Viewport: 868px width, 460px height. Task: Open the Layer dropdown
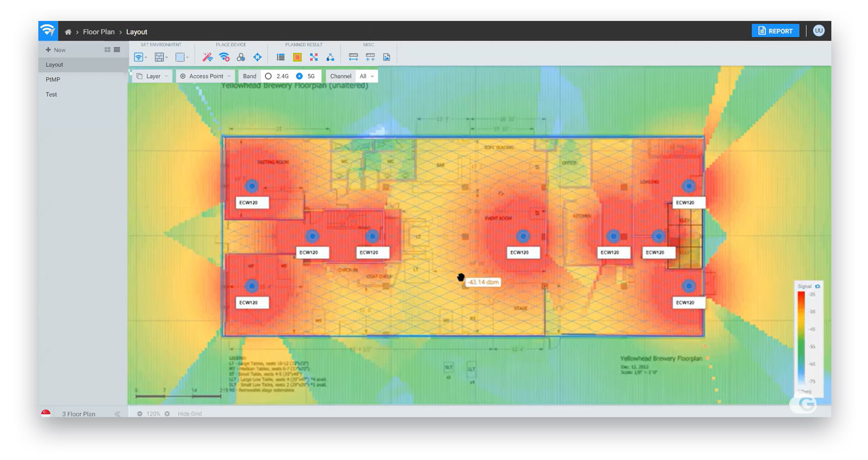point(152,76)
